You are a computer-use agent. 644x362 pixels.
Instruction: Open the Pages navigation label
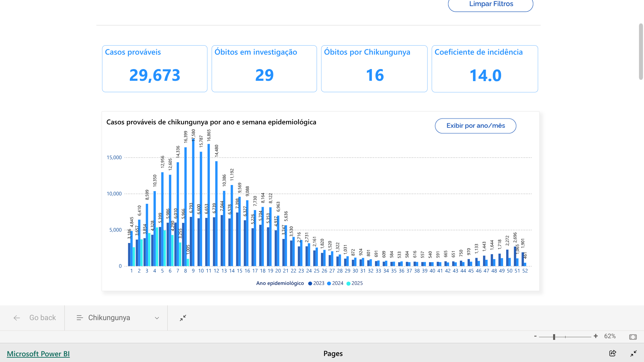333,353
